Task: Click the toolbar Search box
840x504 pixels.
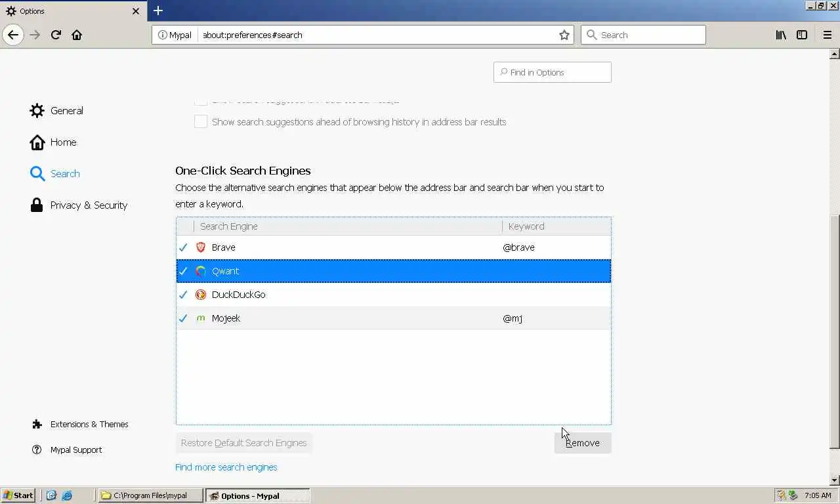Action: tap(643, 35)
